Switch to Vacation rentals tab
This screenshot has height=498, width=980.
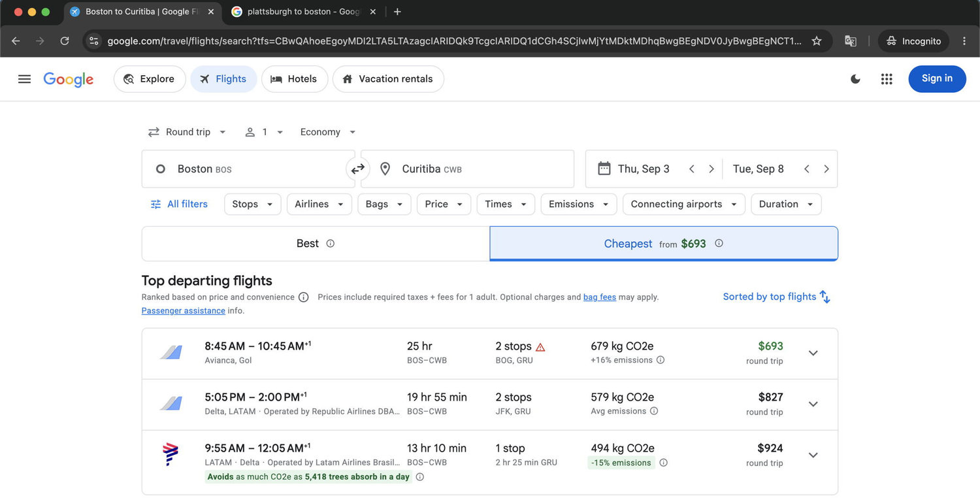(x=388, y=79)
